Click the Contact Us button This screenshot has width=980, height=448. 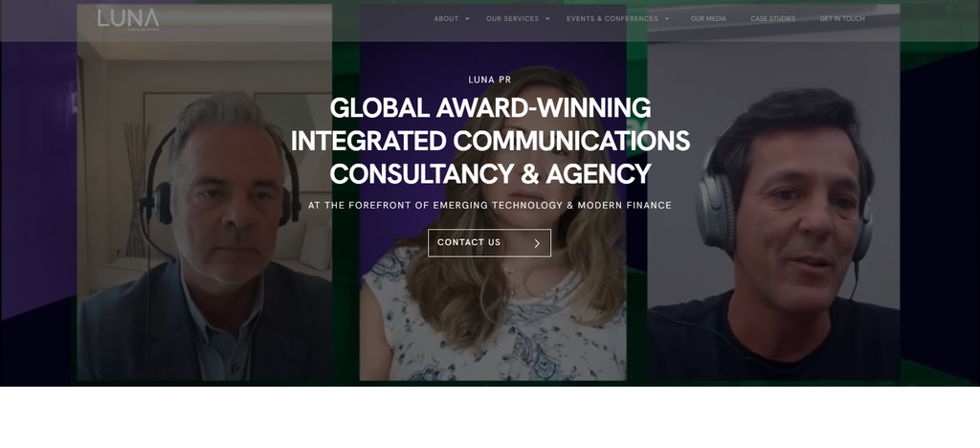[489, 243]
